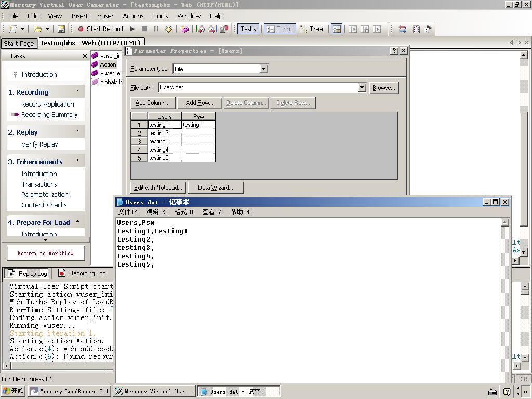Click Edit with Notepad... button
This screenshot has height=399, width=532.
158,187
